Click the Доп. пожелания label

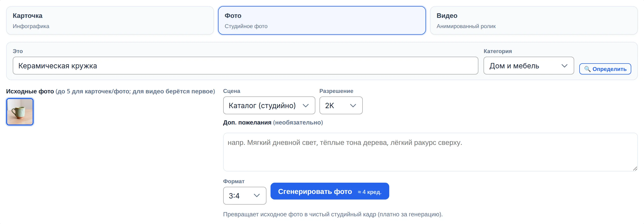[x=247, y=122]
